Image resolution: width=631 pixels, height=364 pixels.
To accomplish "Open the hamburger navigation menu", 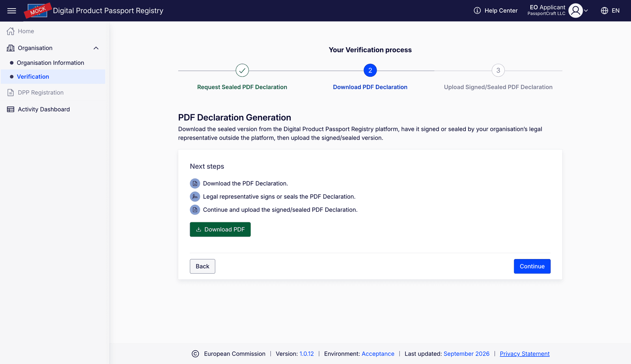I will tap(12, 11).
